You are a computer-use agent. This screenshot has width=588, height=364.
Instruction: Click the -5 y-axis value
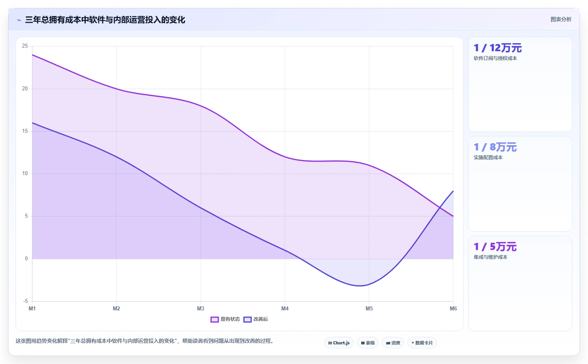pos(25,301)
